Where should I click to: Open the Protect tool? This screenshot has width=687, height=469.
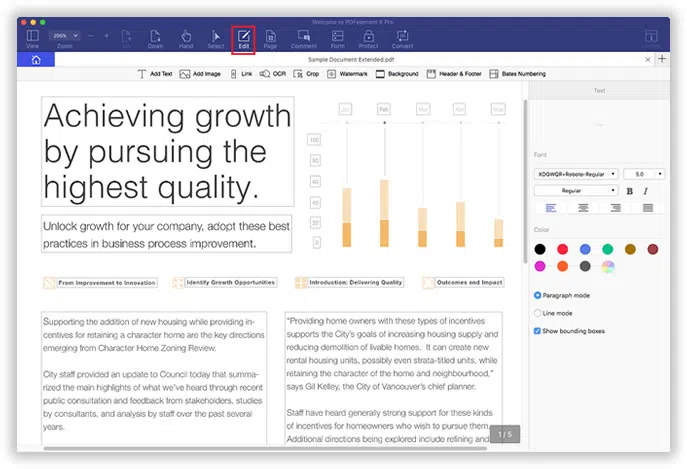[x=368, y=39]
